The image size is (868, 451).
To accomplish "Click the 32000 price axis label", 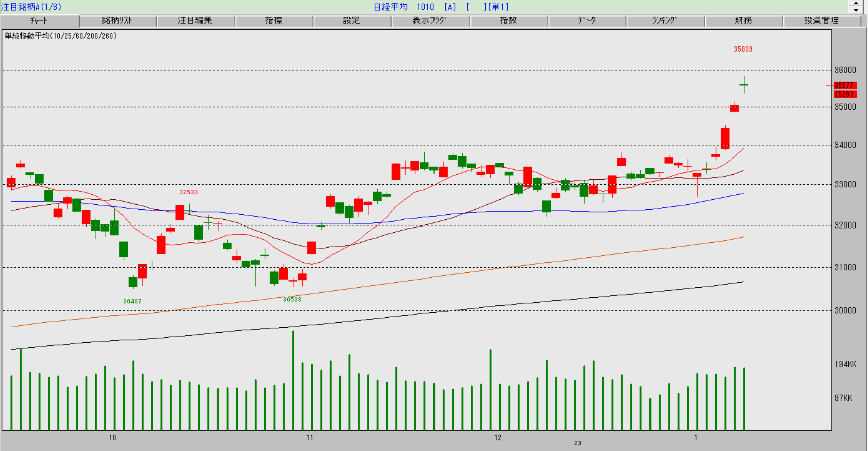I will click(845, 225).
